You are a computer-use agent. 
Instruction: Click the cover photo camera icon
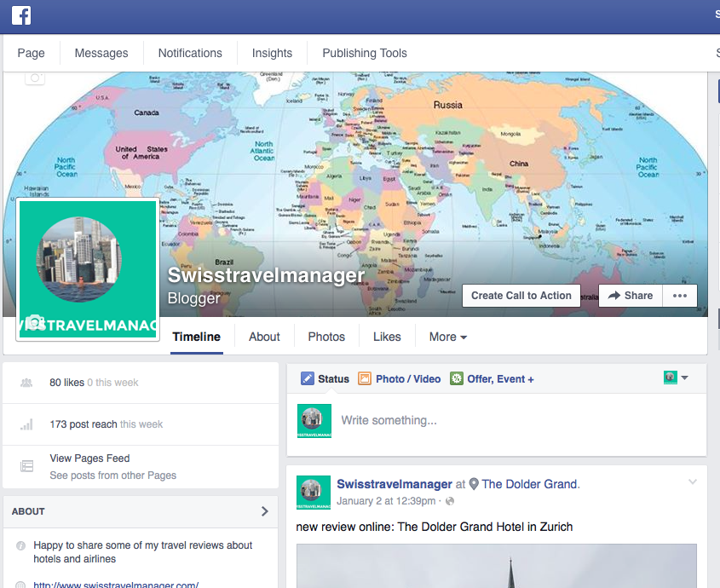(35, 78)
